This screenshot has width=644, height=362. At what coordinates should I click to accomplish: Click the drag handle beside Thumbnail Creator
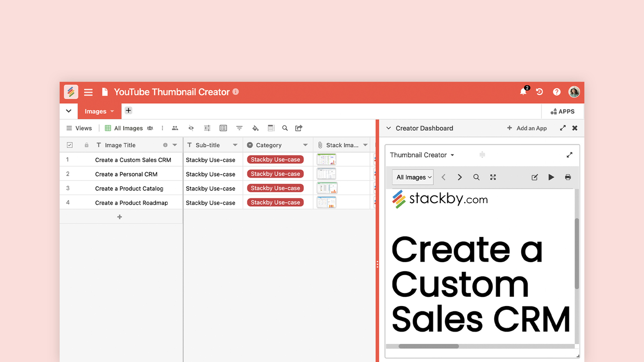[482, 155]
